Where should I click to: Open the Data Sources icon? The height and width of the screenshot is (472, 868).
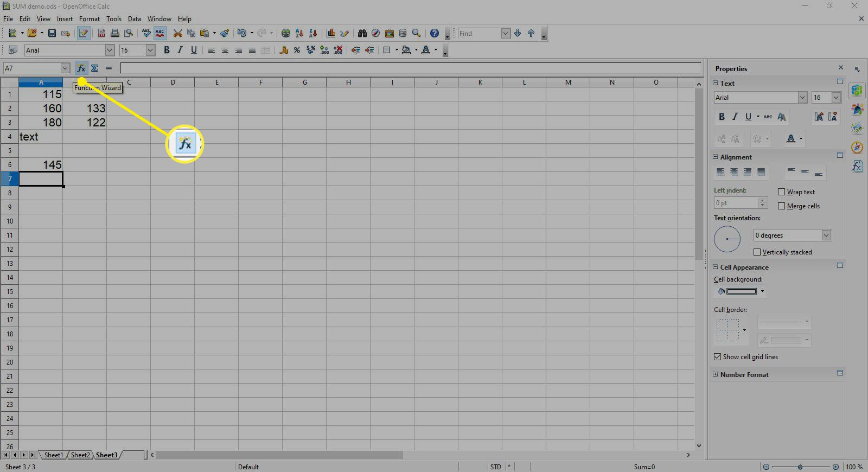pyautogui.click(x=403, y=33)
